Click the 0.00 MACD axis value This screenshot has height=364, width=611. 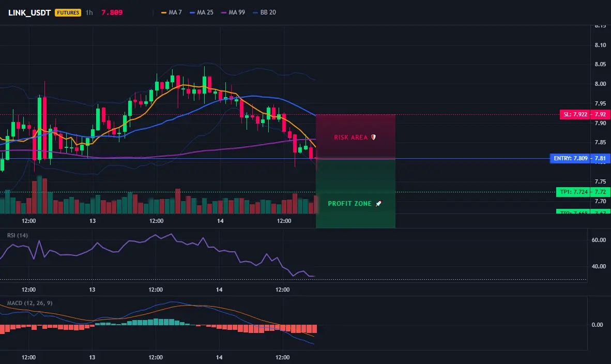pos(597,325)
